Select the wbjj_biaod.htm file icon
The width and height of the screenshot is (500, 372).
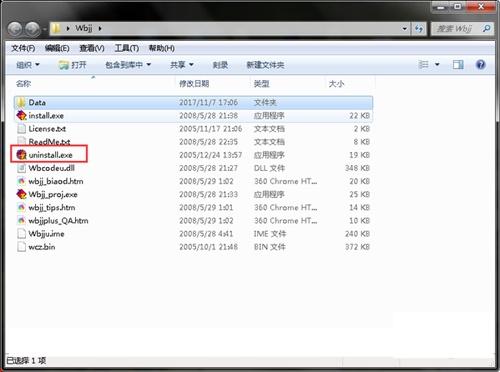coord(21,181)
